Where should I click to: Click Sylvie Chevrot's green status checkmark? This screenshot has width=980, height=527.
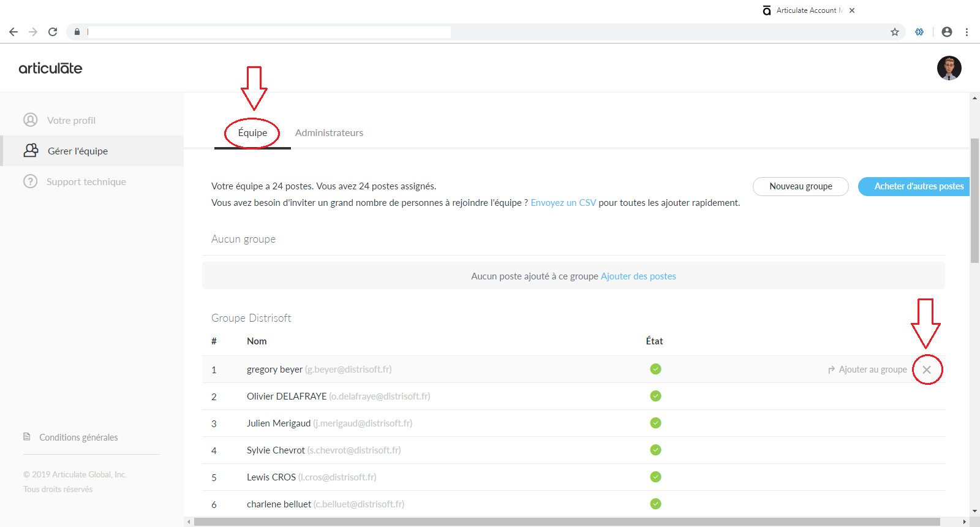(655, 450)
